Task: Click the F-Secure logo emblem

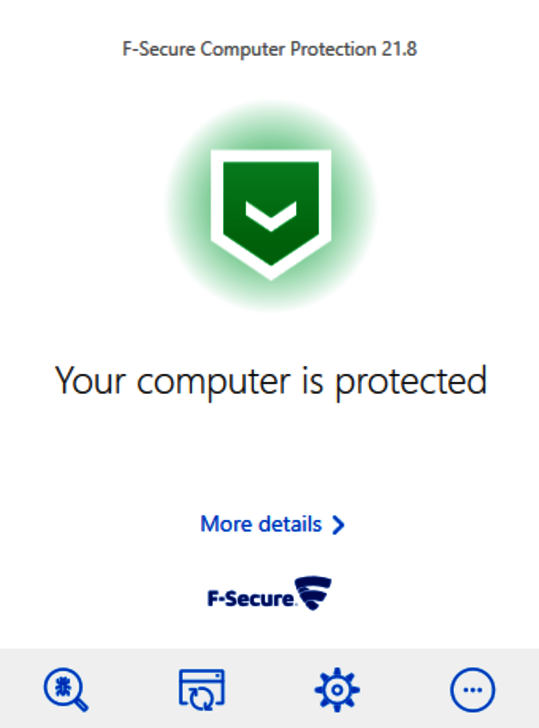Action: pos(313,593)
